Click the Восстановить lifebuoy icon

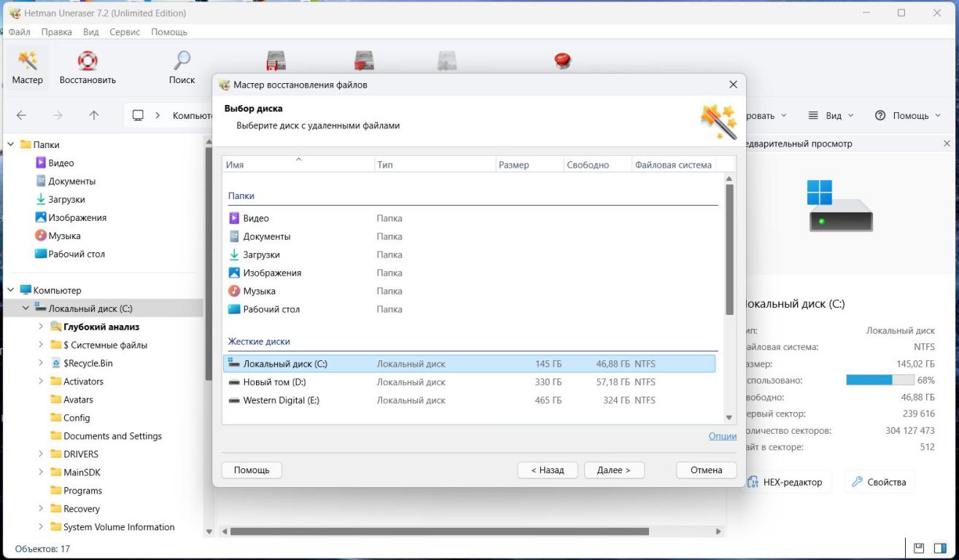[88, 62]
